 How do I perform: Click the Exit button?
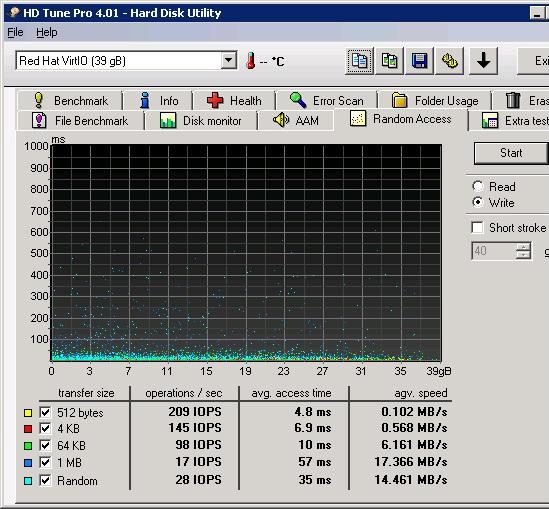(533, 61)
